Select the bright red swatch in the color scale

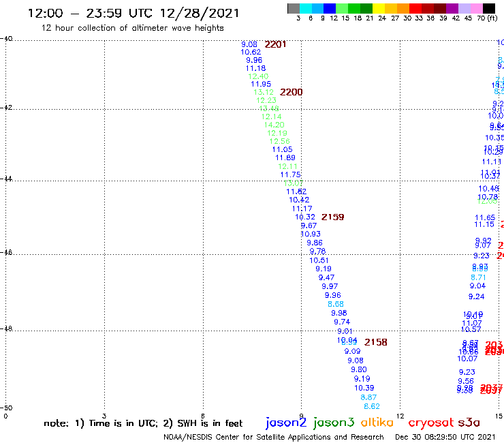point(415,8)
